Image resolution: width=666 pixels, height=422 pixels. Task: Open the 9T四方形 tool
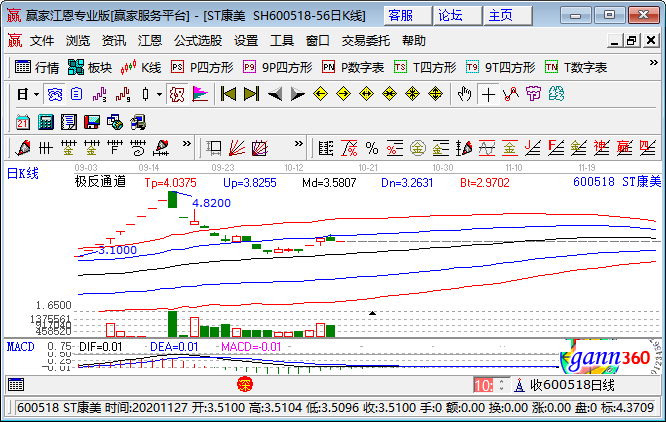coord(500,68)
